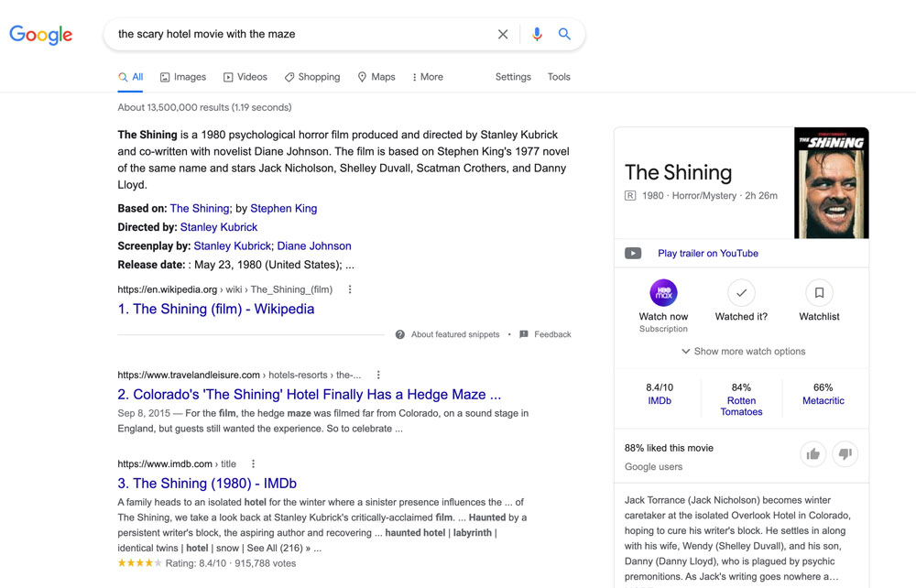Open the Stephen King link
This screenshot has width=916, height=588.
click(x=283, y=209)
